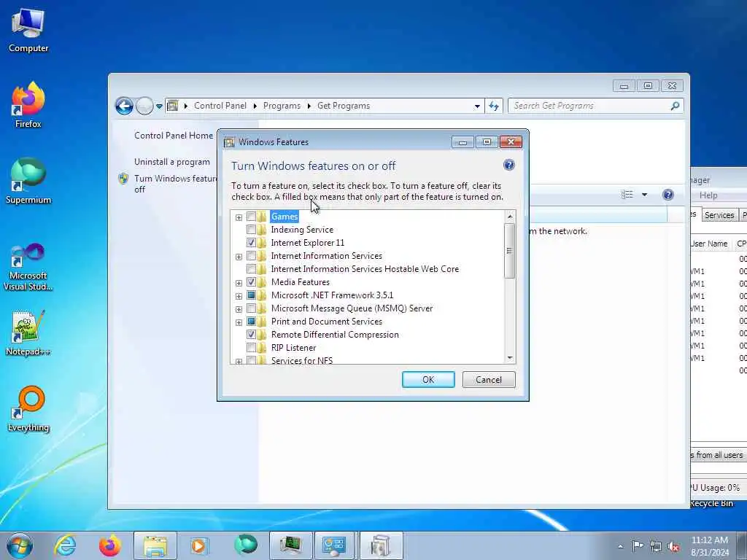Uncheck Internet Explorer 11
Image resolution: width=747 pixels, height=560 pixels.
(251, 243)
